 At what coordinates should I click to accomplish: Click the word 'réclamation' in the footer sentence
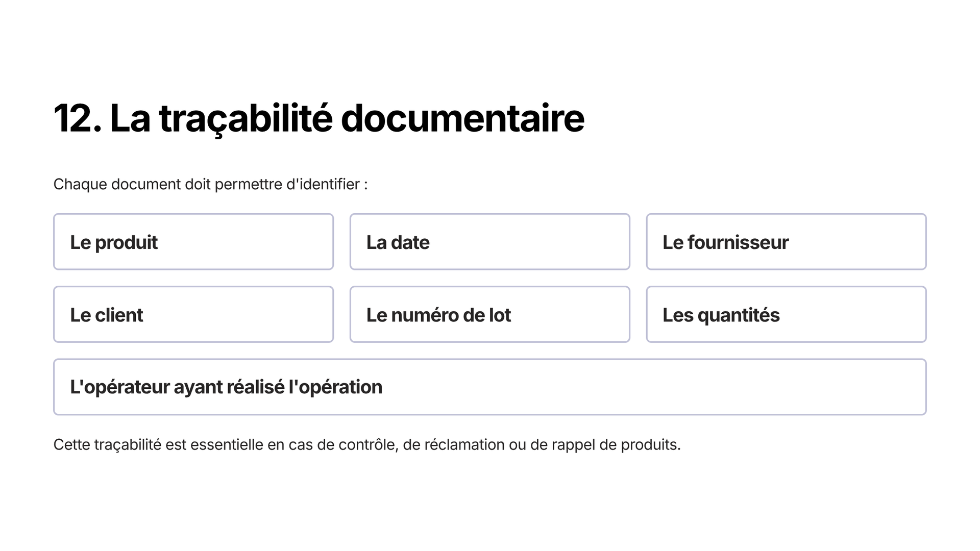tap(464, 445)
